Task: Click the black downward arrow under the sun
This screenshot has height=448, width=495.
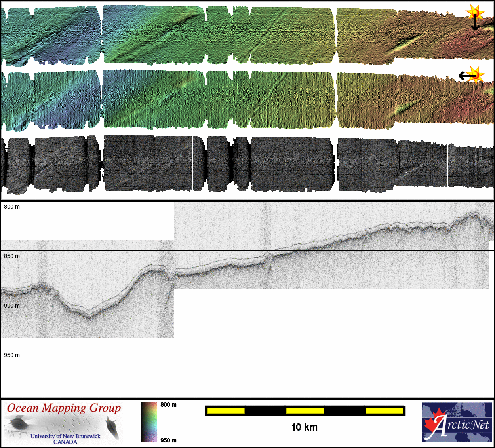Action: 475,25
